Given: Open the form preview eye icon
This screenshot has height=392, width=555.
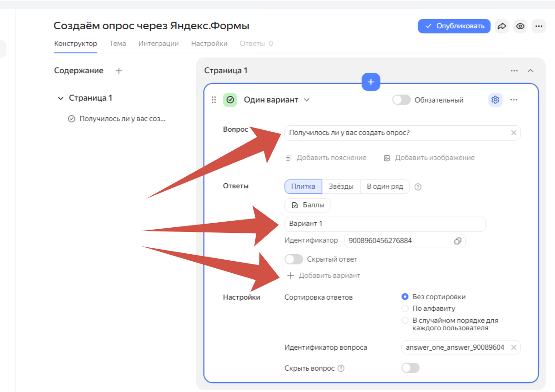Looking at the screenshot, I should point(520,26).
